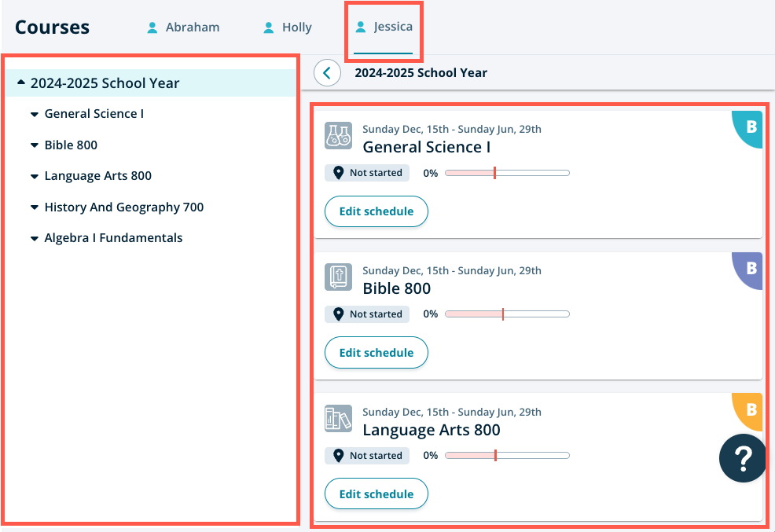Image resolution: width=775 pixels, height=532 pixels.
Task: Open the help question mark button
Action: (742, 458)
